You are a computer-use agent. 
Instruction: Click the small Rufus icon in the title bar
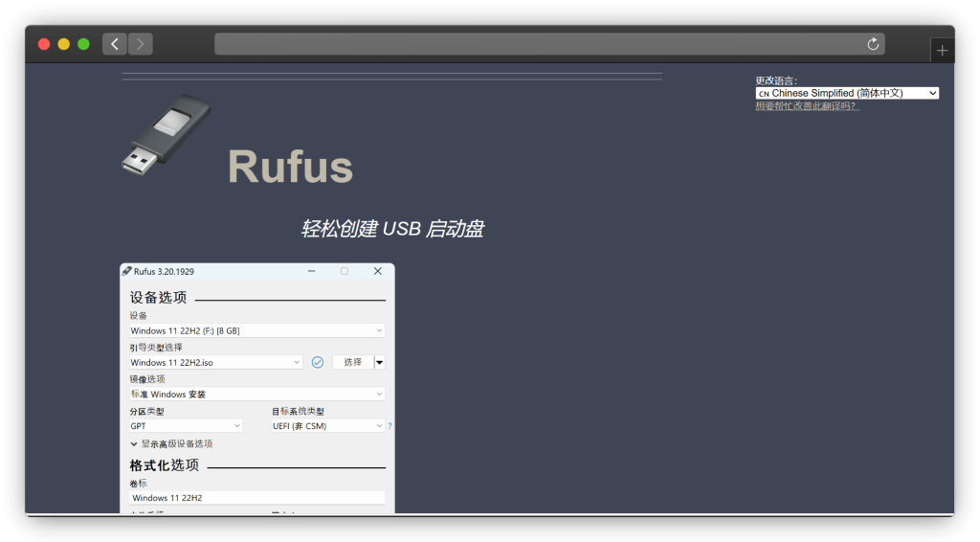point(126,271)
